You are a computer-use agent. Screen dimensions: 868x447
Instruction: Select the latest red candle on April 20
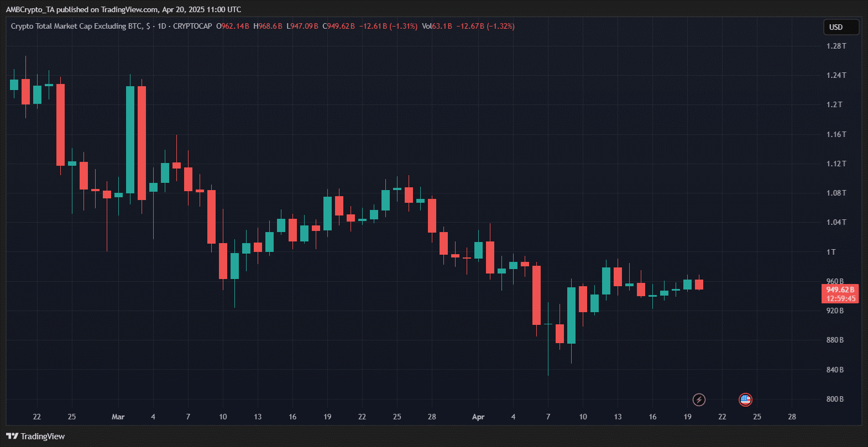tap(699, 284)
